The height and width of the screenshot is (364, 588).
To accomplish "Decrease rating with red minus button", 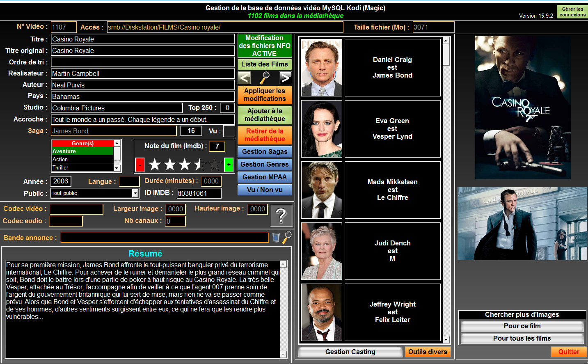I will [x=140, y=165].
